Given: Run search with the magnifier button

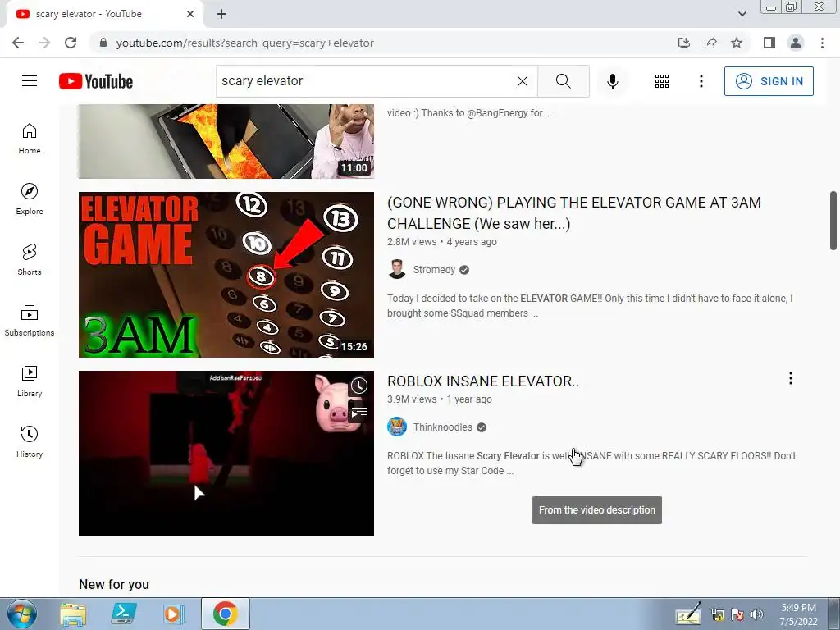Looking at the screenshot, I should click(563, 81).
